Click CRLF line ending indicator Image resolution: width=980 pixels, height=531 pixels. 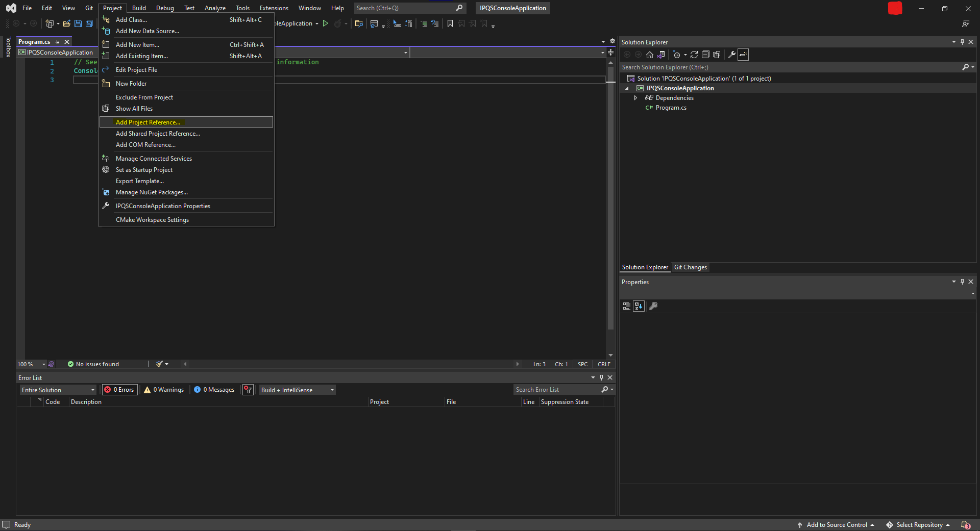[604, 364]
